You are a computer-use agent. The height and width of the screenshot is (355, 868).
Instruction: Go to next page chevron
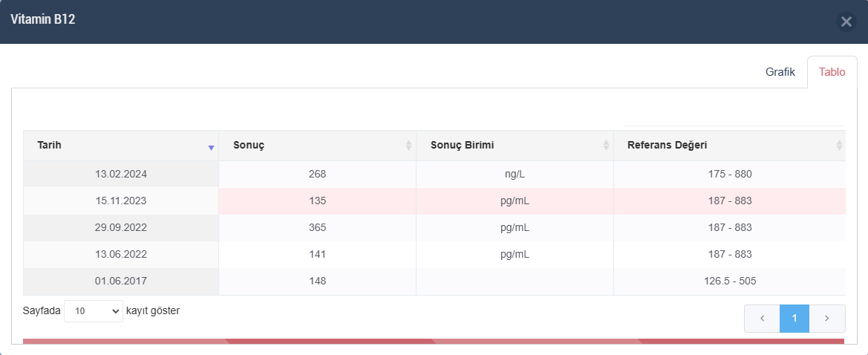(827, 319)
